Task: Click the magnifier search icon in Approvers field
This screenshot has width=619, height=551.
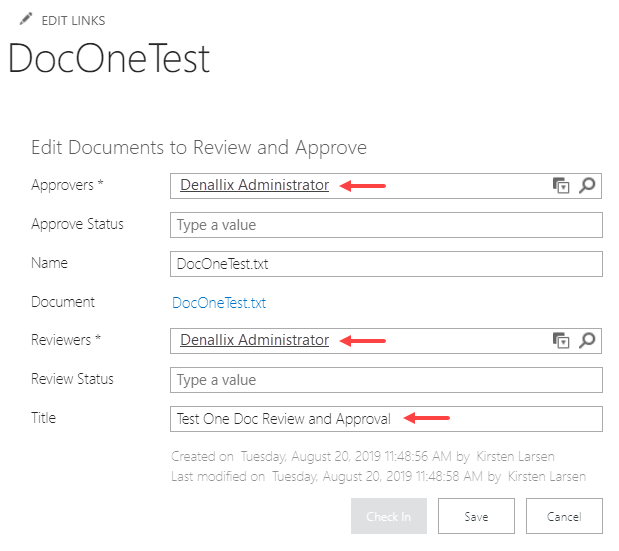Action: (x=588, y=185)
